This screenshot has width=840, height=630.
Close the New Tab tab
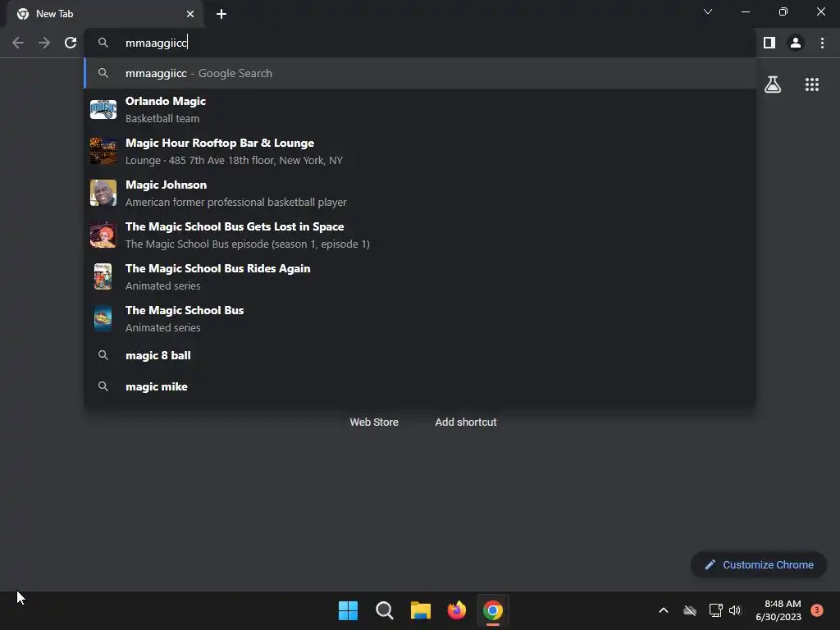pos(190,14)
